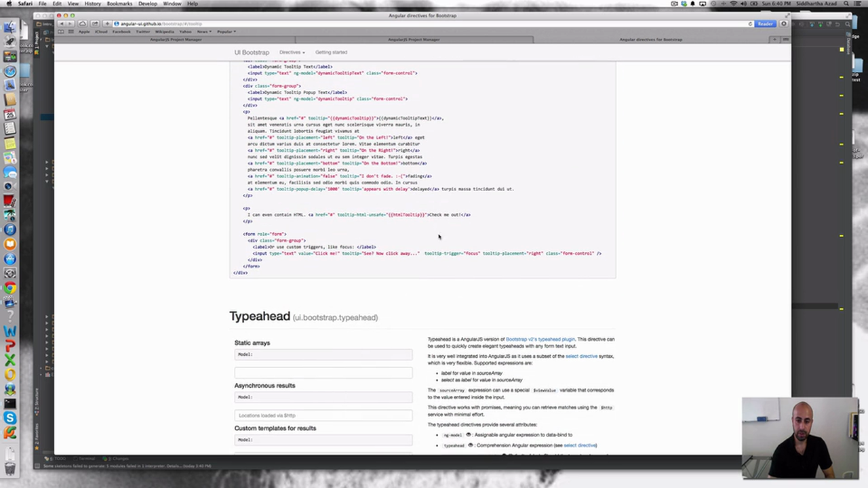Open the News bookmarks folder dropdown
Screen dimensions: 868x488
[x=204, y=31]
